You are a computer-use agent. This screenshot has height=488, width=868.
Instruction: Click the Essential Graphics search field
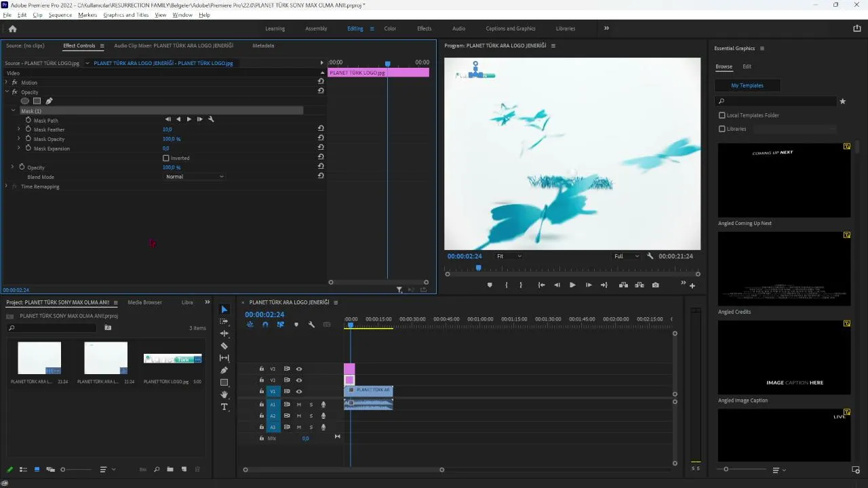pyautogui.click(x=776, y=101)
